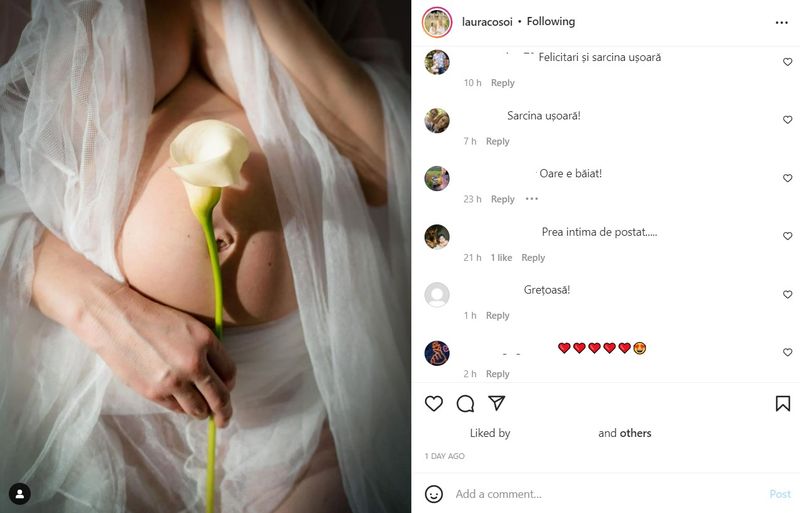View 'others' who liked the post

click(x=635, y=433)
